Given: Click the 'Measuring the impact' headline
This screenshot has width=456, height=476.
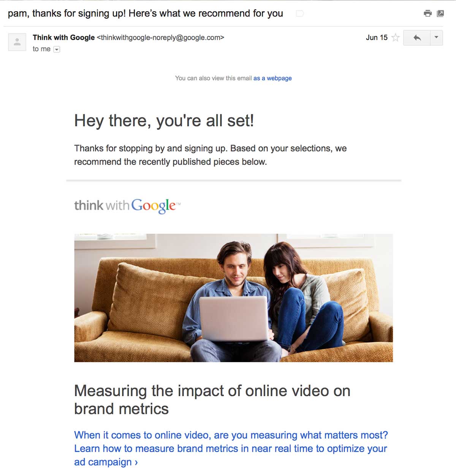Looking at the screenshot, I should coord(212,391).
